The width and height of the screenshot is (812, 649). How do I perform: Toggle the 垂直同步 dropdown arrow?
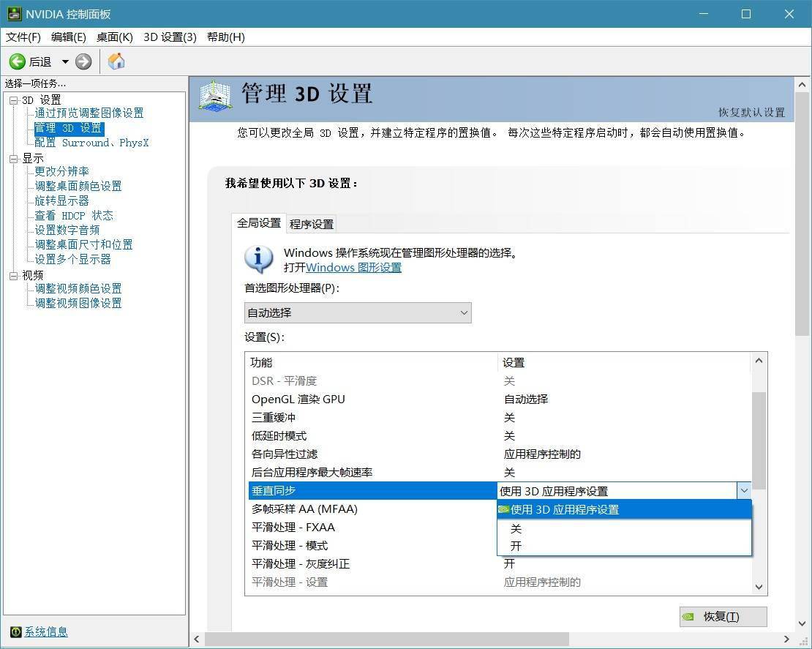point(744,490)
